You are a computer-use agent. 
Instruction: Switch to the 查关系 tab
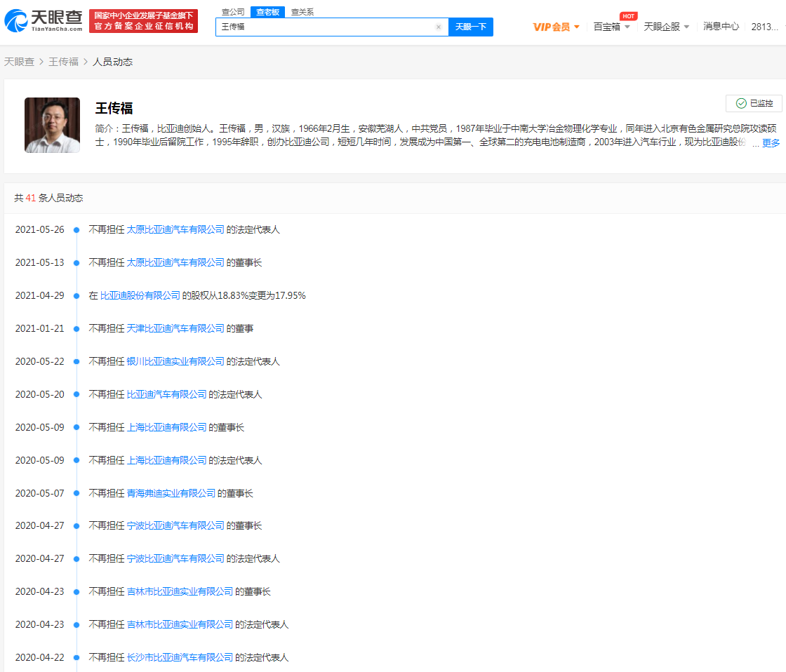point(302,12)
